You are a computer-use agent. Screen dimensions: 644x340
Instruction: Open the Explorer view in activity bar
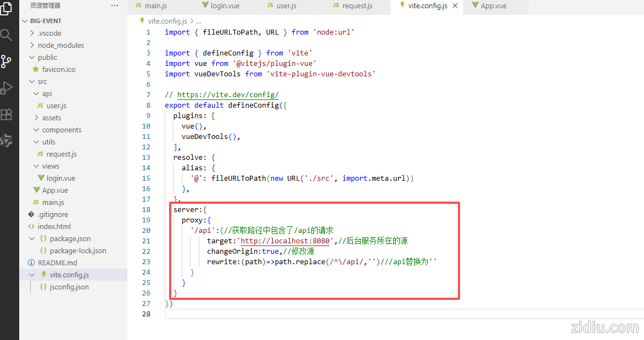tap(6, 8)
